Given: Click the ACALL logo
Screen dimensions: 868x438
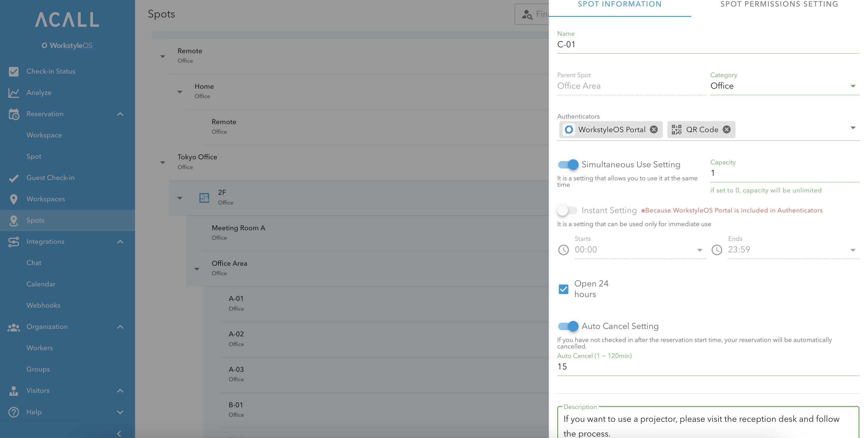Looking at the screenshot, I should 67,20.
